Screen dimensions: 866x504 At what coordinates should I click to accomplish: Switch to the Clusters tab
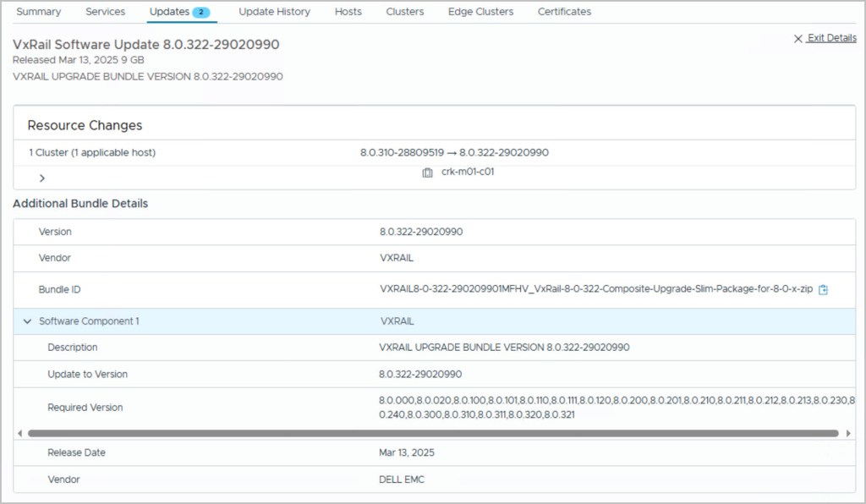[405, 12]
